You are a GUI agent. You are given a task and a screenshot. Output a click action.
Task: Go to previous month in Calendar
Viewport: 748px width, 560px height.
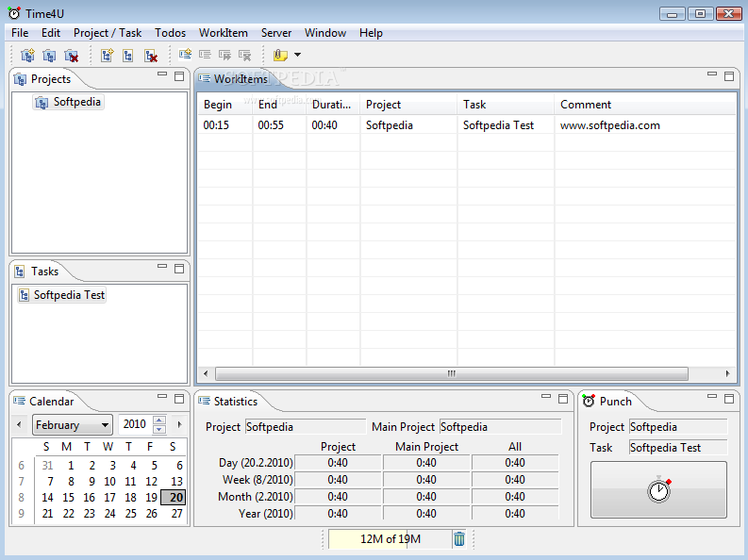pos(19,424)
